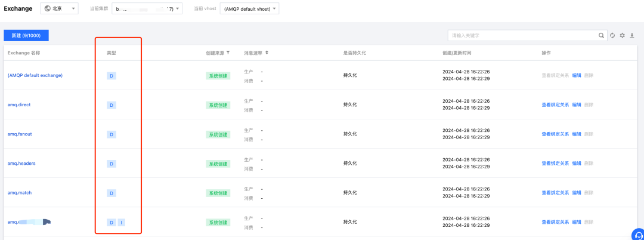Screen dimensions: 644x240
Task: Click the D type tag of amq.fanout
Action: (112, 134)
